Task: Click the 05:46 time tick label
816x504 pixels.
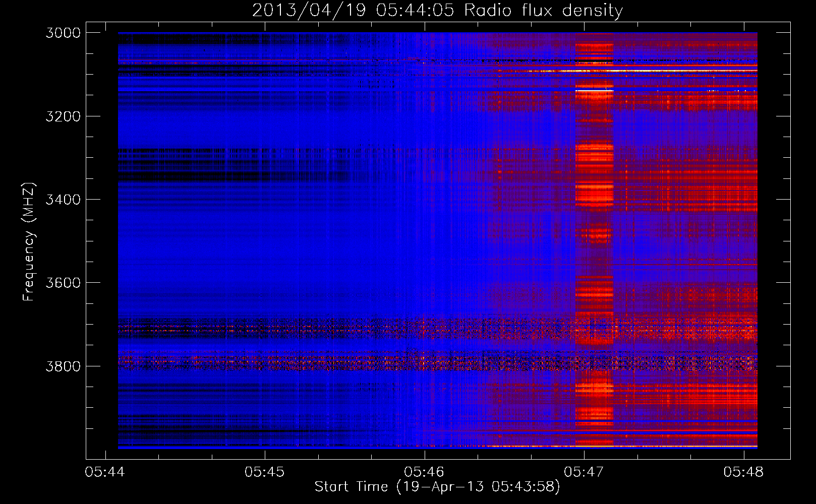Action: pyautogui.click(x=424, y=472)
